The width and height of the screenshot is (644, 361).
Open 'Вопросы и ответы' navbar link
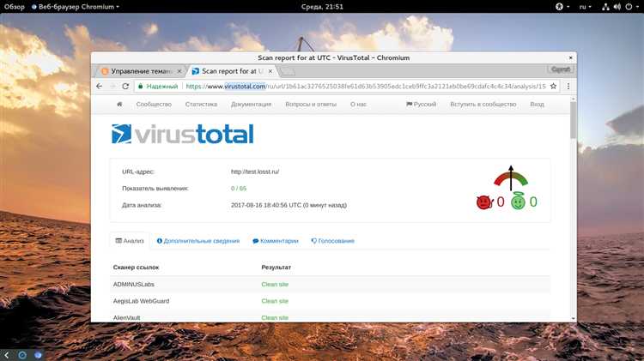point(311,105)
